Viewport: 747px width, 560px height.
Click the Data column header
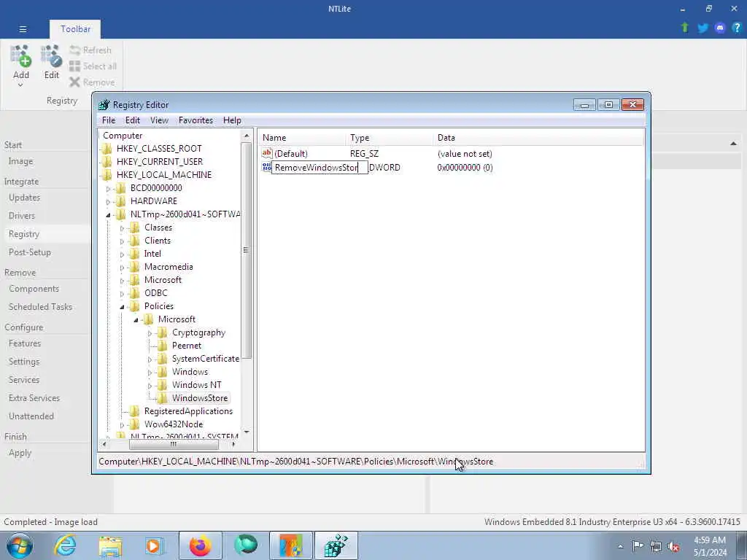538,138
